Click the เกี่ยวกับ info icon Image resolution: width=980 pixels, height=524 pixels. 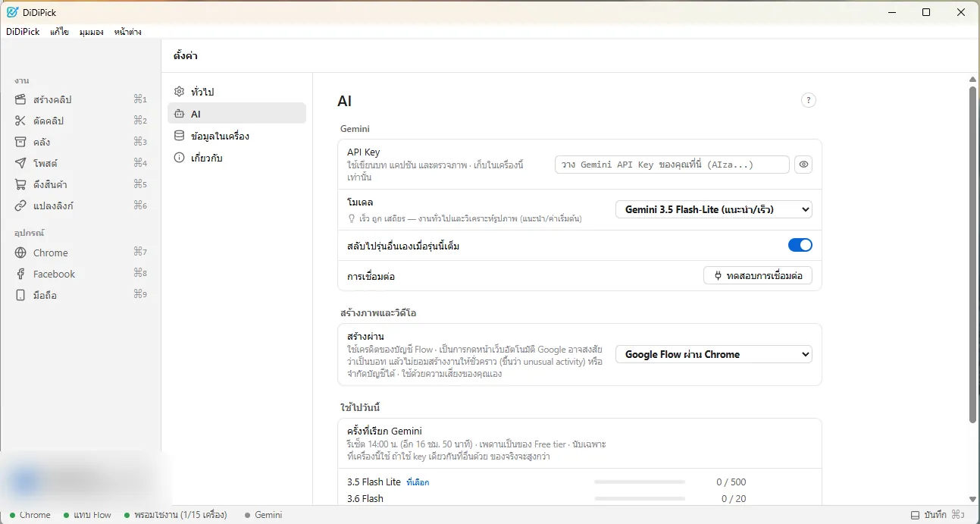(x=180, y=158)
